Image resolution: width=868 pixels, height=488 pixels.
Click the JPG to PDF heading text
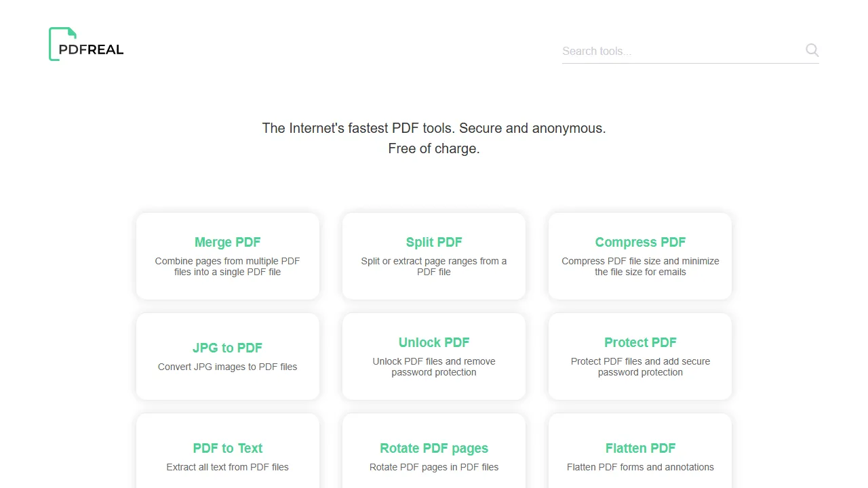point(227,348)
